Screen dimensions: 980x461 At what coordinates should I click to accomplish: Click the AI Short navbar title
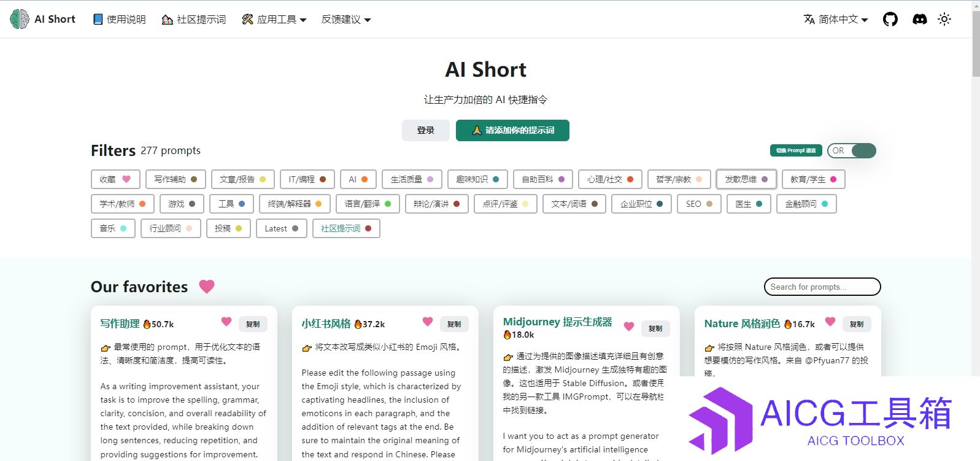coord(55,19)
